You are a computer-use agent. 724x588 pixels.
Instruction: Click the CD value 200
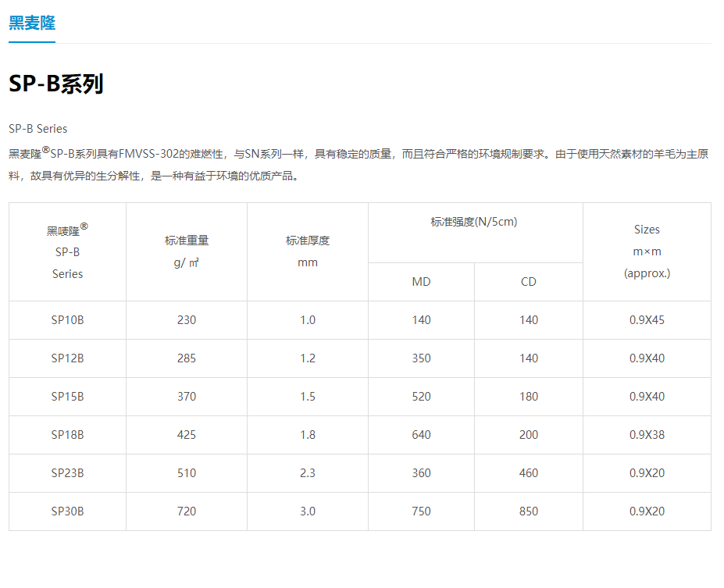[529, 435]
